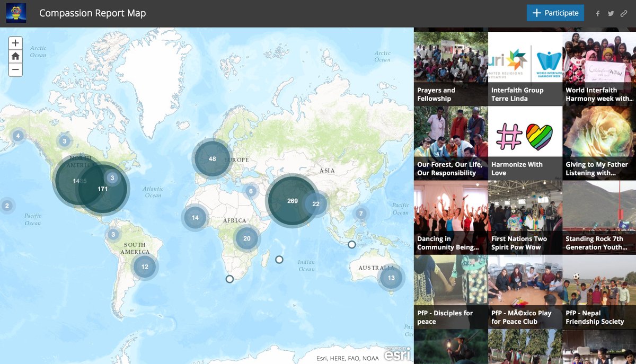Screen dimensions: 636x364
Task: Open Prayers and Fellowship report
Action: point(450,69)
